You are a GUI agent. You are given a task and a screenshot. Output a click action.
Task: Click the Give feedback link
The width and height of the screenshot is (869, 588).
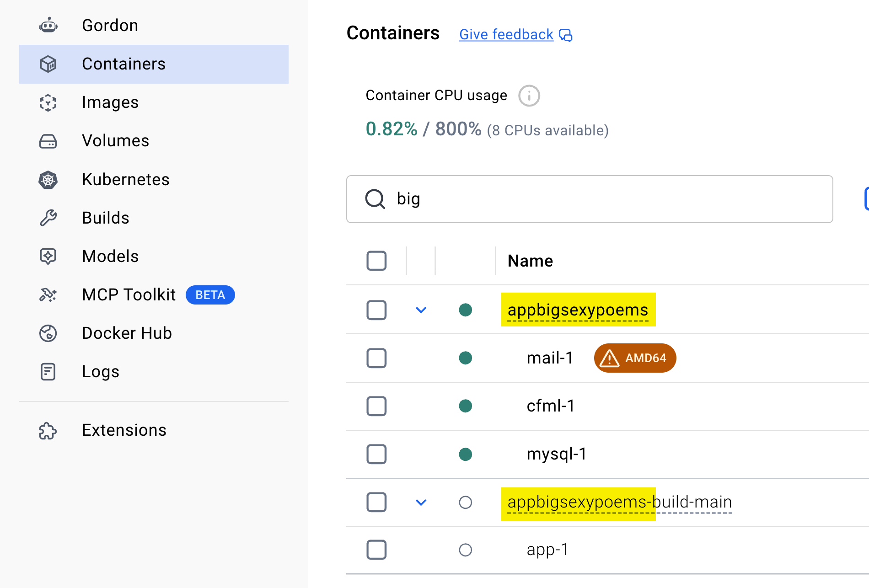tap(506, 35)
